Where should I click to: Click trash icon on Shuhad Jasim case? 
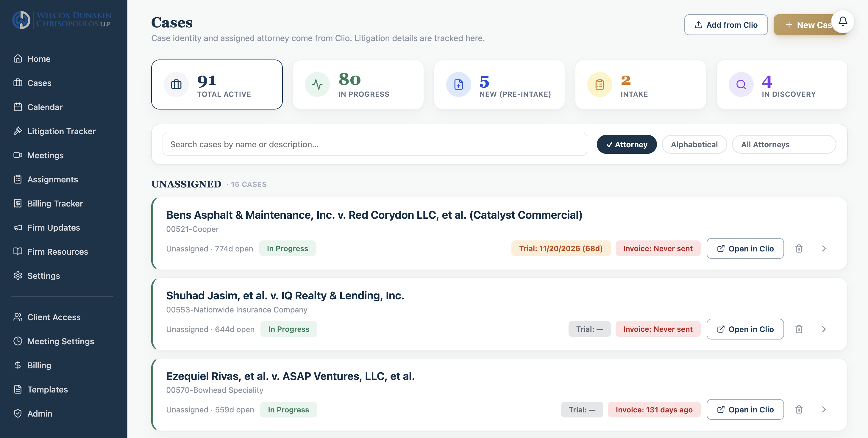pyautogui.click(x=799, y=329)
